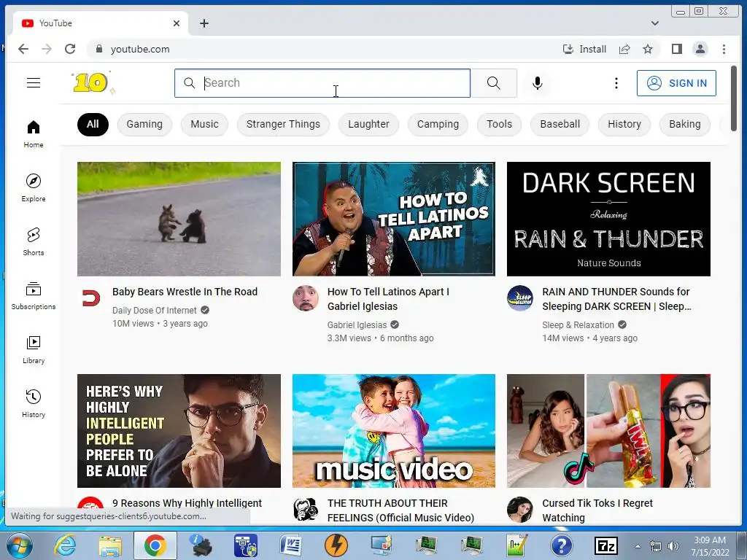
Task: Select the Baseball filter chip
Action: (x=560, y=124)
